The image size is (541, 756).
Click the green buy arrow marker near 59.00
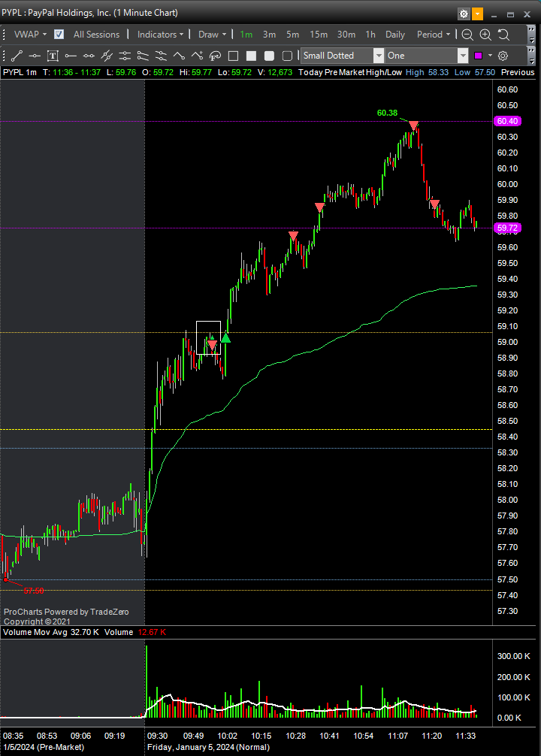click(225, 337)
